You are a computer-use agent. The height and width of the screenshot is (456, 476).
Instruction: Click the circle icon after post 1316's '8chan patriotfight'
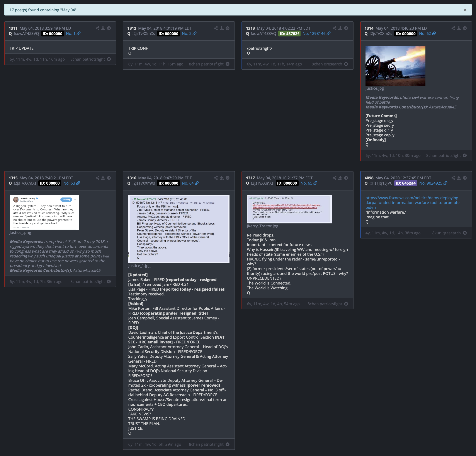227,444
